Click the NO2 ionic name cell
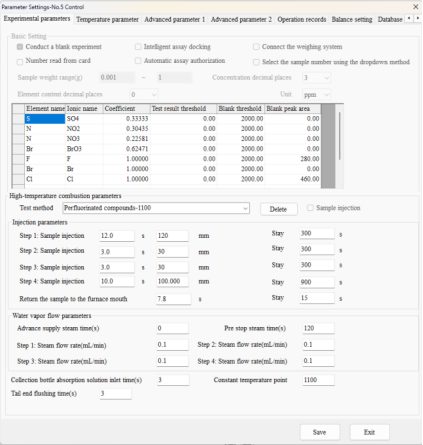The height and width of the screenshot is (445, 423). [x=84, y=129]
